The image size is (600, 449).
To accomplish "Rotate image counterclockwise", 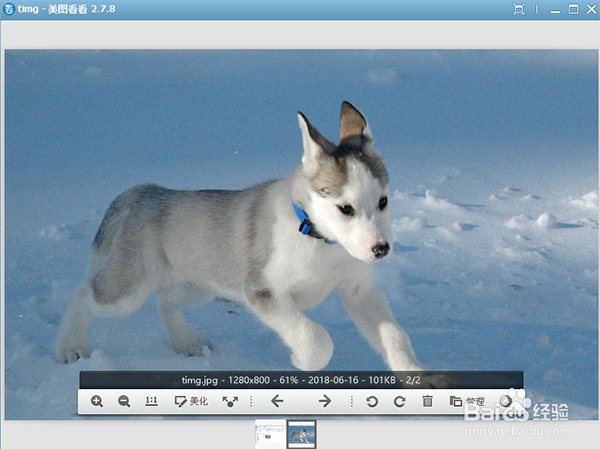I will [372, 401].
